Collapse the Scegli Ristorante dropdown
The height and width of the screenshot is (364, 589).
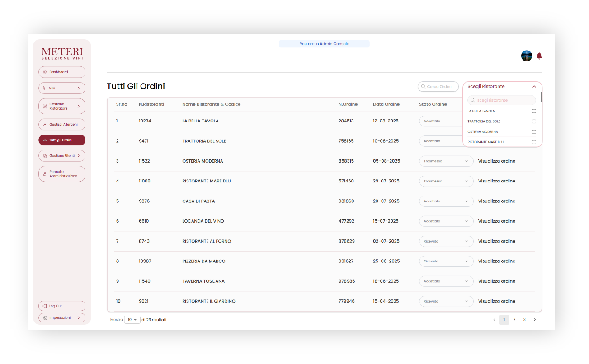pos(534,87)
